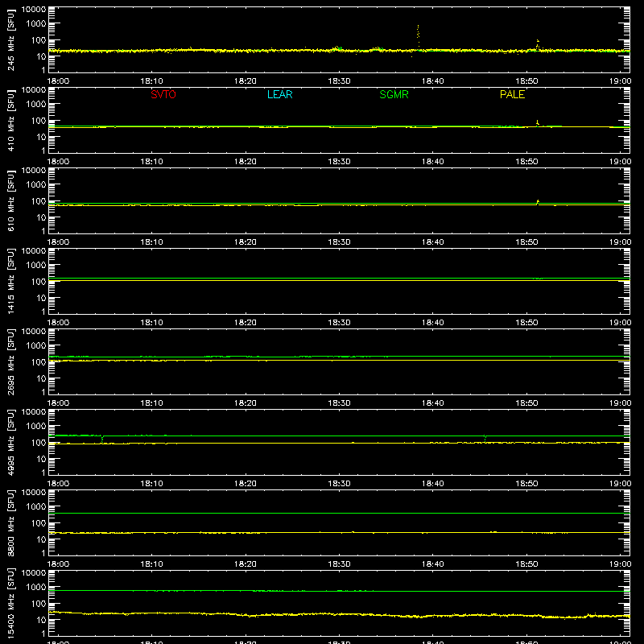Click the yellow burst near 18:51 in 245 MHz plot
Image resolution: width=644 pixels, height=644 pixels.
pyautogui.click(x=538, y=45)
